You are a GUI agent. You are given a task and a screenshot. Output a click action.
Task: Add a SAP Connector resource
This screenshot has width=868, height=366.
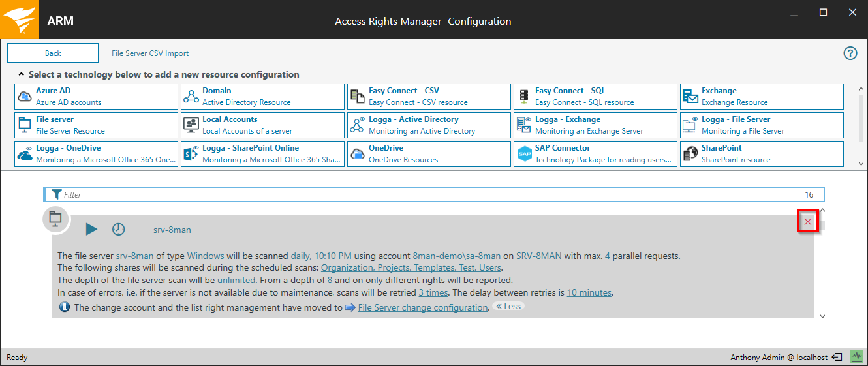tap(595, 154)
